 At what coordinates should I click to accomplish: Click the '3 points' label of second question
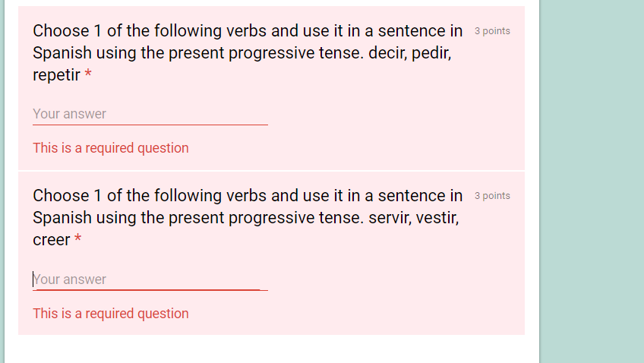pyautogui.click(x=492, y=196)
